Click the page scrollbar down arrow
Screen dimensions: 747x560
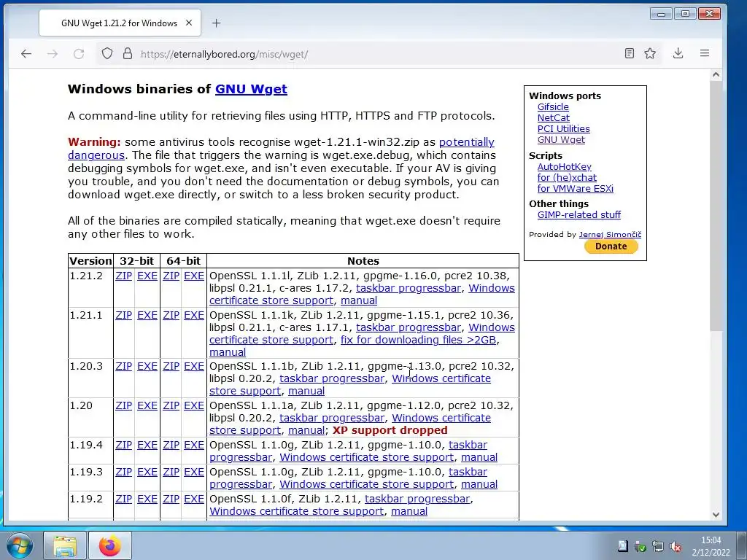tap(716, 514)
